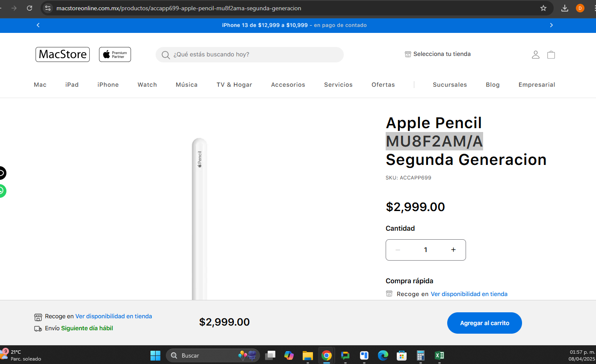The height and width of the screenshot is (364, 596).
Task: Click Ver disponibilidad en tienda under Compra rápida
Action: [469, 294]
